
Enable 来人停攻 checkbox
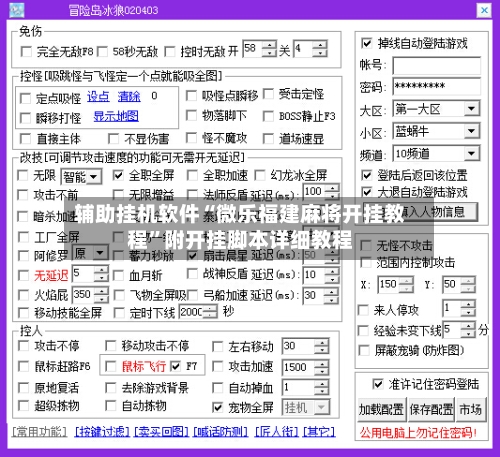[x=363, y=310]
